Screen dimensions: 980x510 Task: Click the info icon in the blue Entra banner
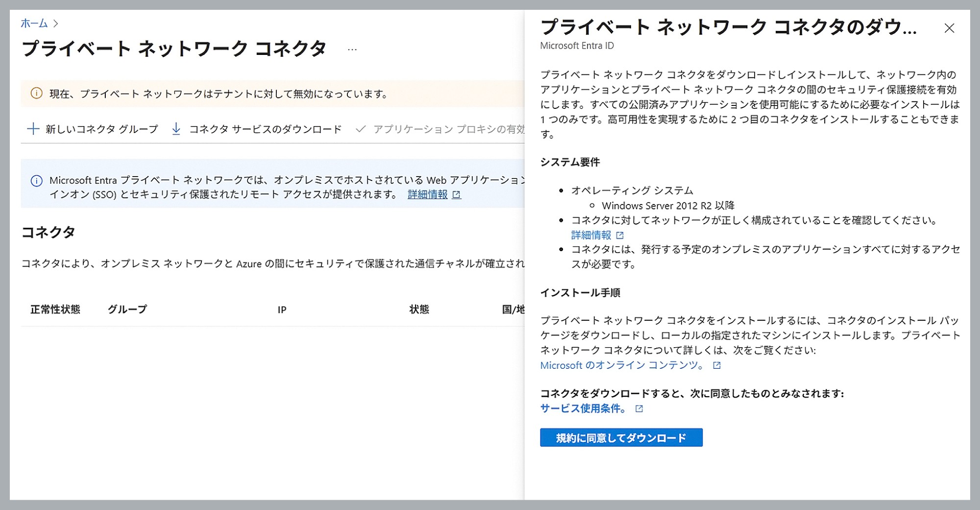(x=36, y=180)
